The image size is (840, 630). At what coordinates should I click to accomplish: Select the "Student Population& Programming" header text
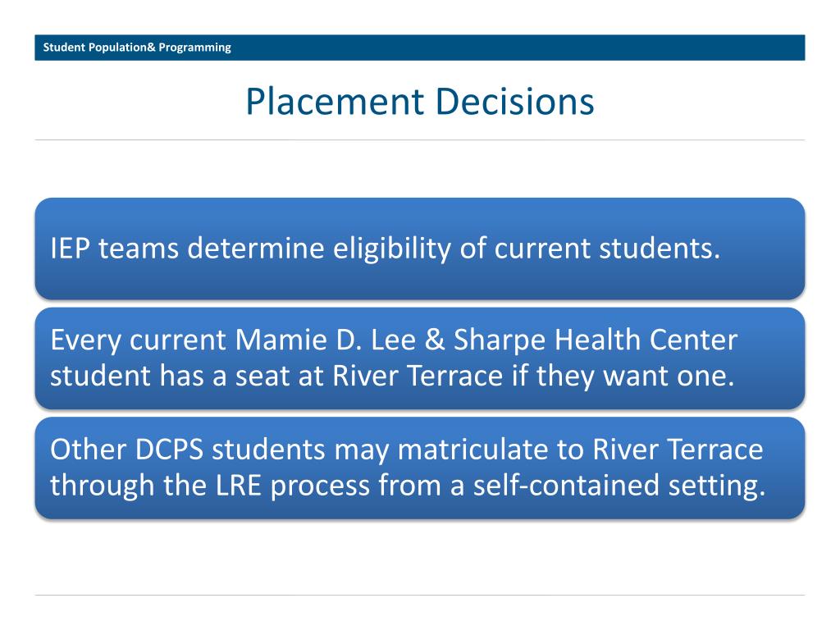(137, 47)
